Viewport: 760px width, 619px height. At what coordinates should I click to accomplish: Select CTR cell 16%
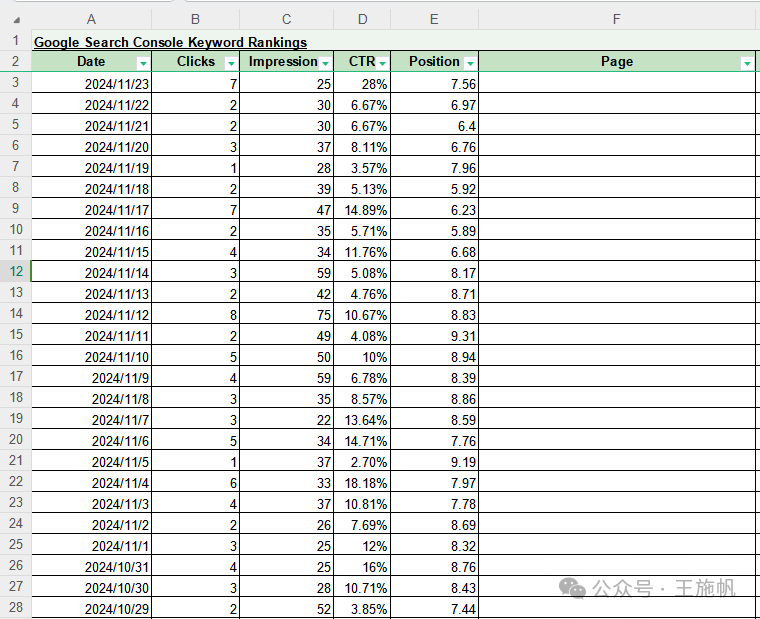362,567
